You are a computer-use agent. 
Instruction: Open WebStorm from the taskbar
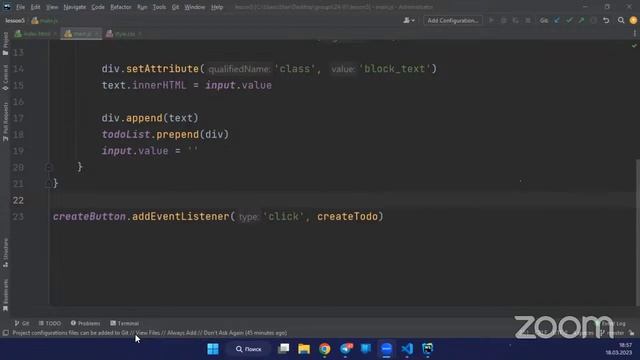(x=427, y=349)
